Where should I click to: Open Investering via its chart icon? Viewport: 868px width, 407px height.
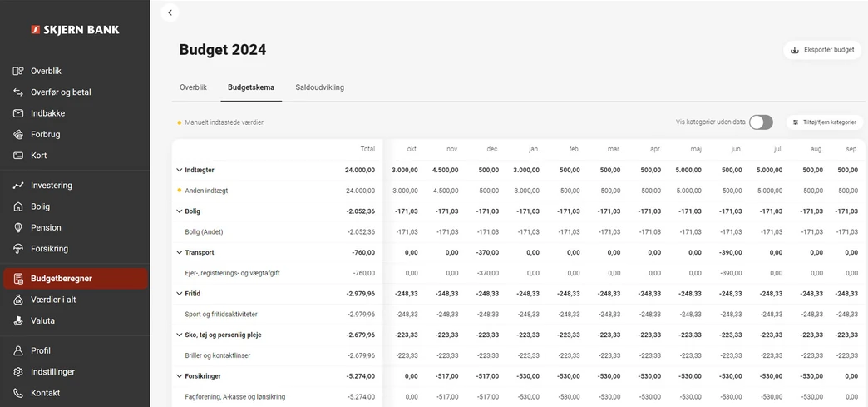click(18, 186)
